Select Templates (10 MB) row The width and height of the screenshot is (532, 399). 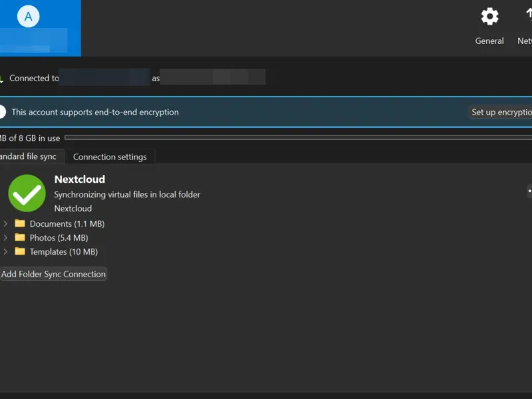[x=64, y=252]
